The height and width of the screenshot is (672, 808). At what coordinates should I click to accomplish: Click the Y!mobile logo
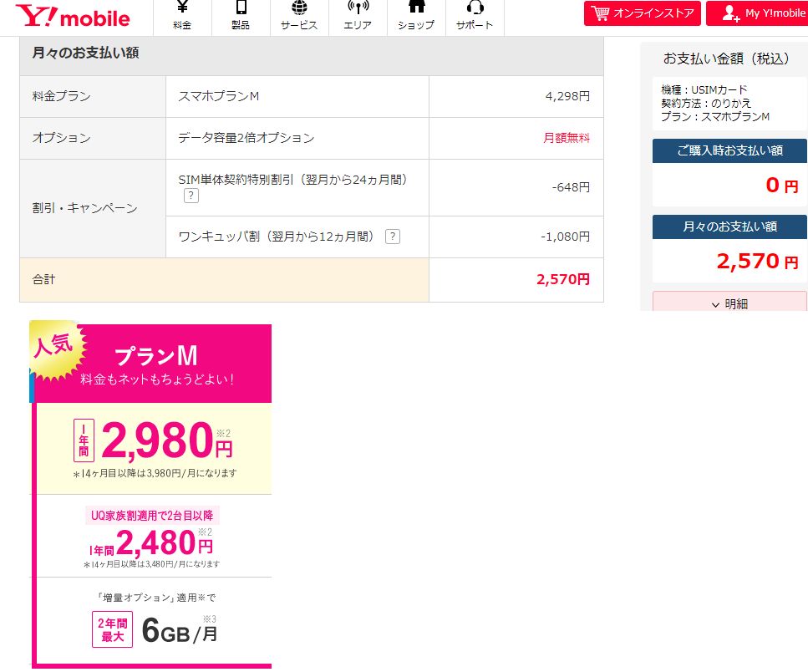(73, 17)
